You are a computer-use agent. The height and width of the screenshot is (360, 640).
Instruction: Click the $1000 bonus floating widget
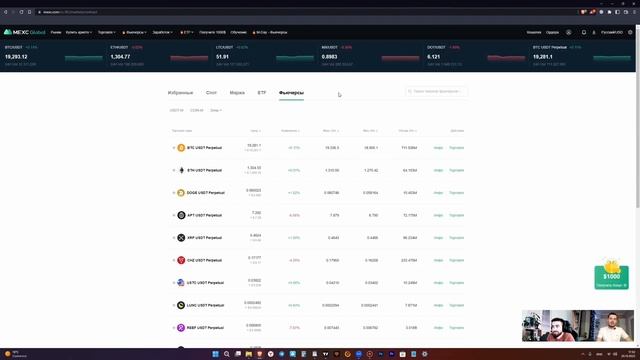click(611, 275)
